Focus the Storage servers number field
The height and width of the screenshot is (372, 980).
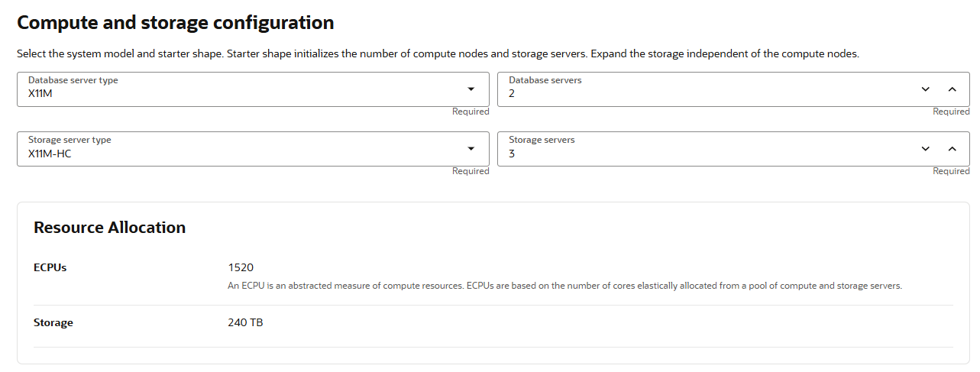point(687,154)
